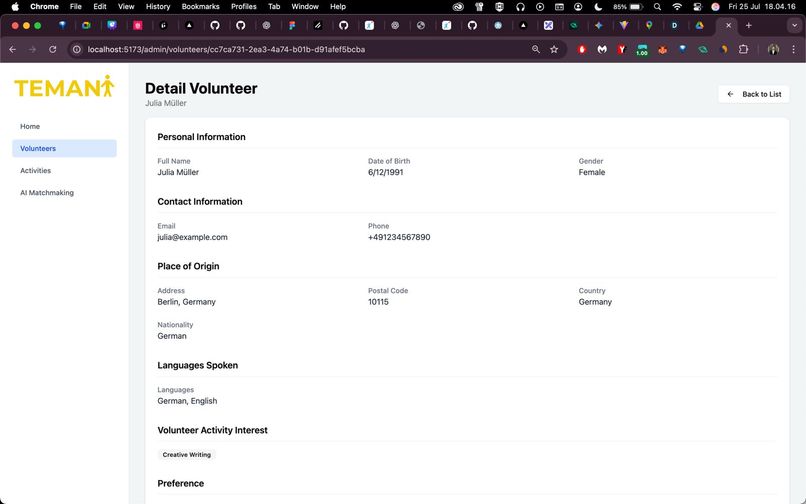806x504 pixels.
Task: Open the Chrome app menu
Action: [44, 7]
